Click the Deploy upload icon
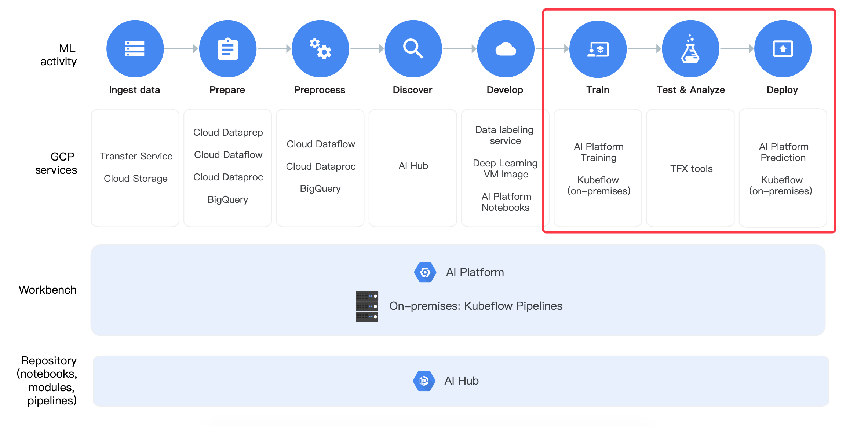Image resolution: width=868 pixels, height=426 pixels. tap(783, 49)
